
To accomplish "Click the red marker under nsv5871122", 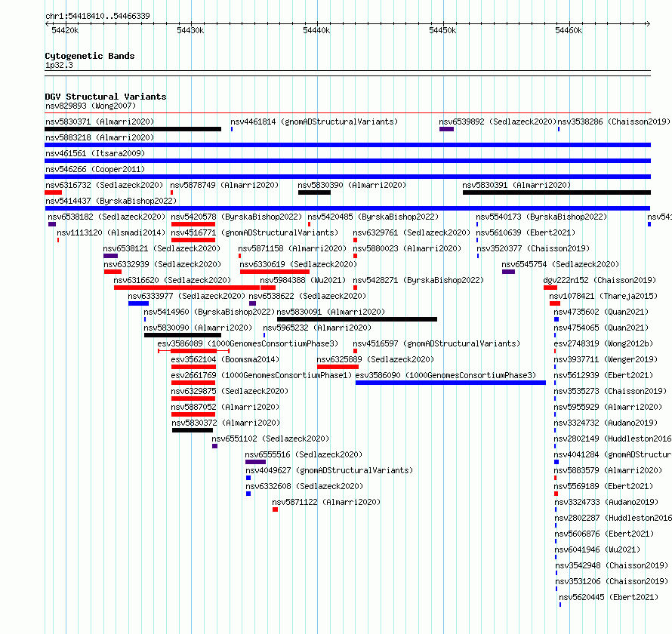I will tap(275, 509).
